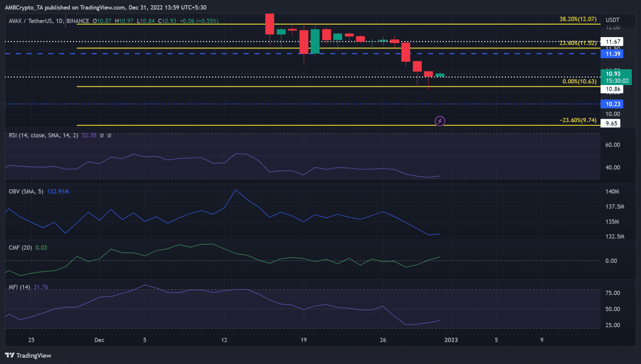The image size is (641, 364).
Task: Click the 60.00 RSI axis value
Action: tap(613, 145)
